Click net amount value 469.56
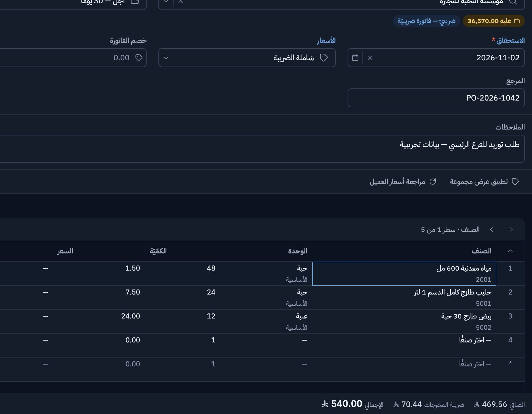The width and height of the screenshot is (532, 414). point(494,404)
